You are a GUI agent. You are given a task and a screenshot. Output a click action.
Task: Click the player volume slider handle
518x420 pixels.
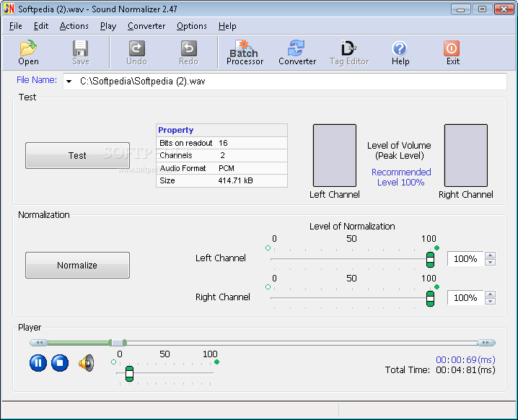(130, 374)
